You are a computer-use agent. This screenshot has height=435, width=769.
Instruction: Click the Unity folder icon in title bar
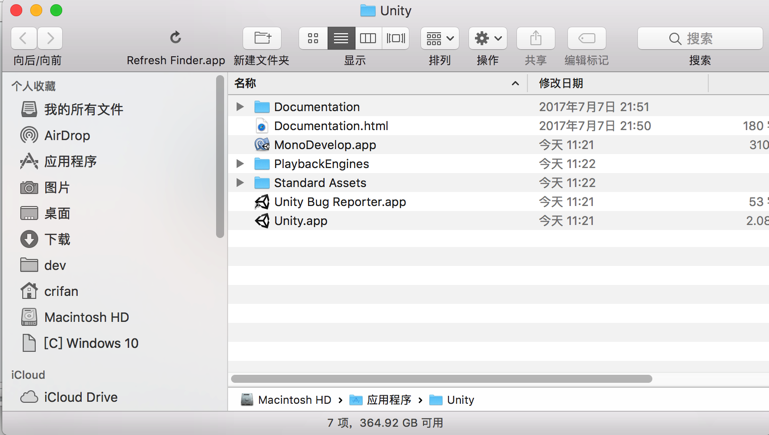(368, 10)
